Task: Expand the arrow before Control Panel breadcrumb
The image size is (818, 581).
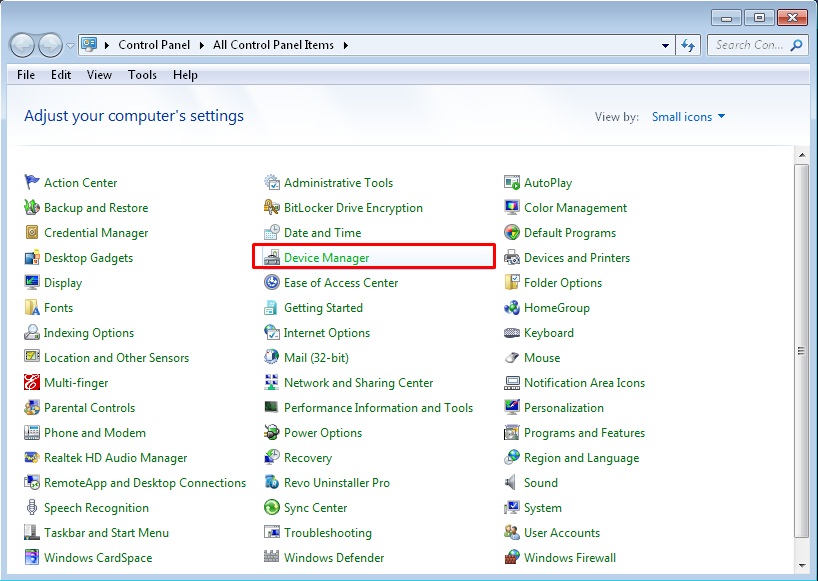Action: 107,45
